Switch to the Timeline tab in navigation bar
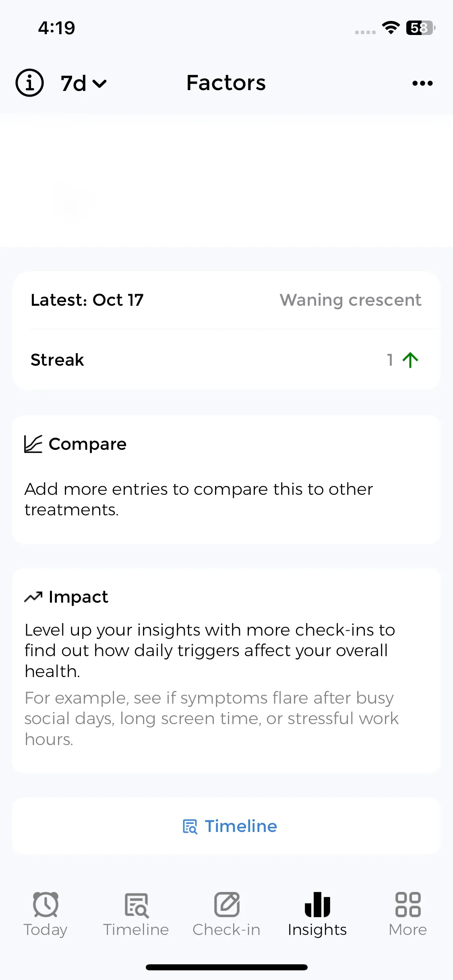The image size is (453, 980). [x=136, y=914]
